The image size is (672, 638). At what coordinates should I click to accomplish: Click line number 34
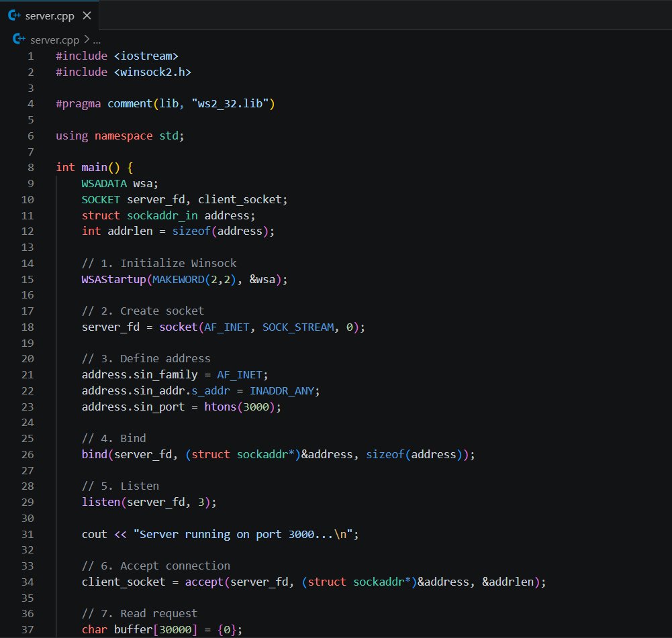click(x=28, y=582)
